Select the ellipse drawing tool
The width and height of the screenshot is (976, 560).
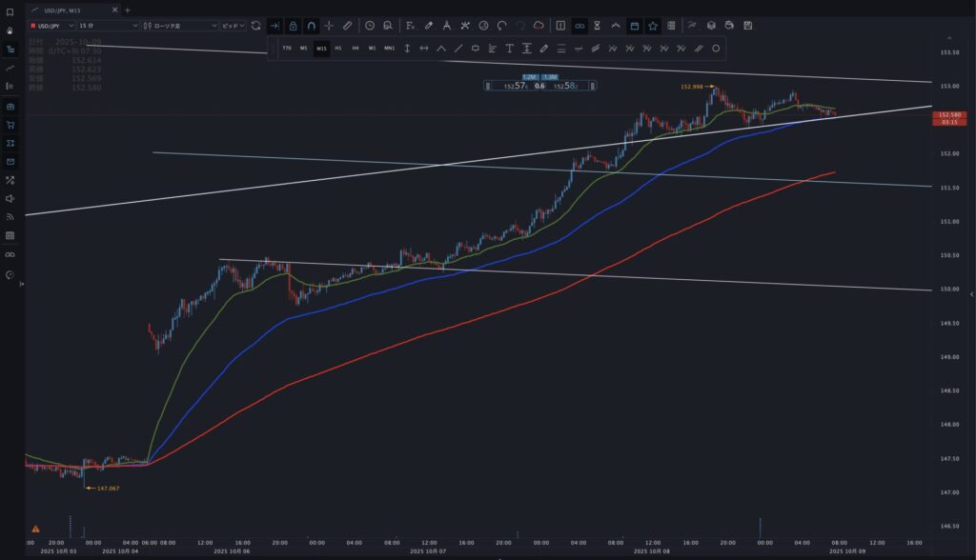pyautogui.click(x=716, y=48)
